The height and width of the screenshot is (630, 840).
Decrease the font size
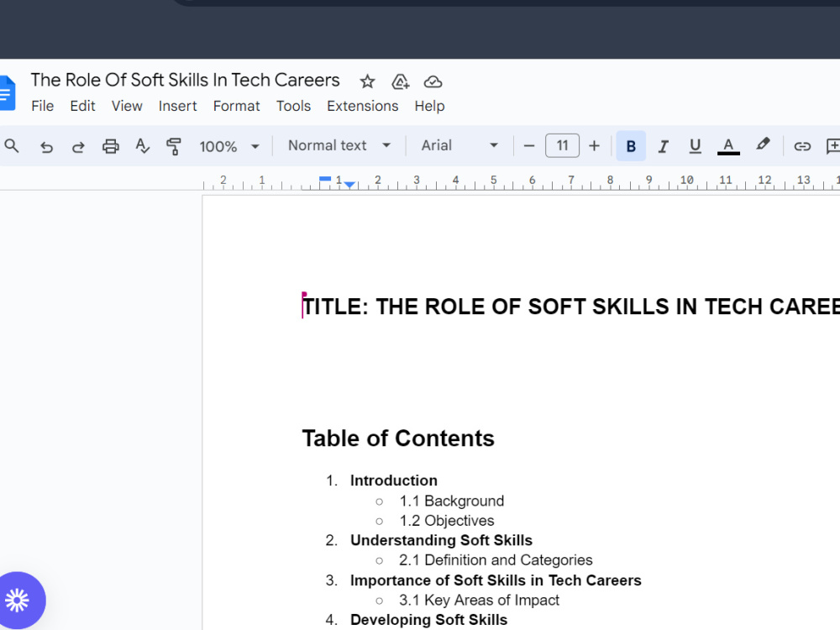click(x=528, y=145)
